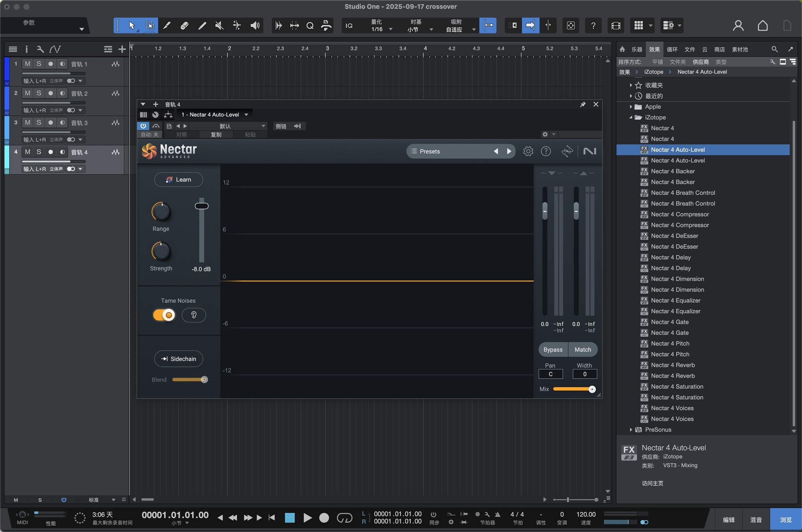Image resolution: width=802 pixels, height=532 pixels.
Task: Open plugin preset 默认 dropdown
Action: click(x=229, y=126)
